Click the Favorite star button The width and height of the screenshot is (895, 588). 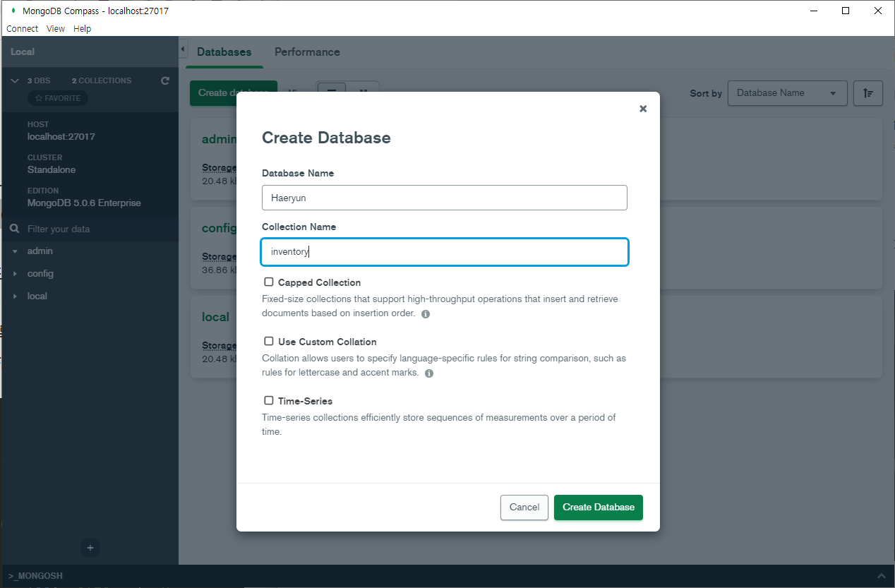[x=58, y=98]
